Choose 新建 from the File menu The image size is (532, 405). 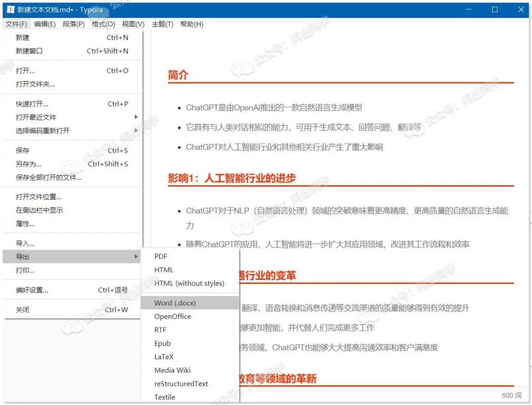pos(71,37)
